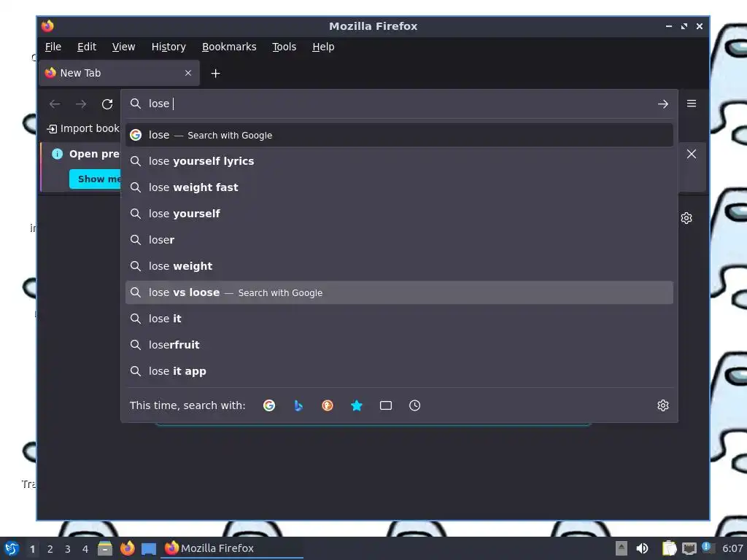Choose the plain 'lose weight' suggestion

pyautogui.click(x=399, y=266)
